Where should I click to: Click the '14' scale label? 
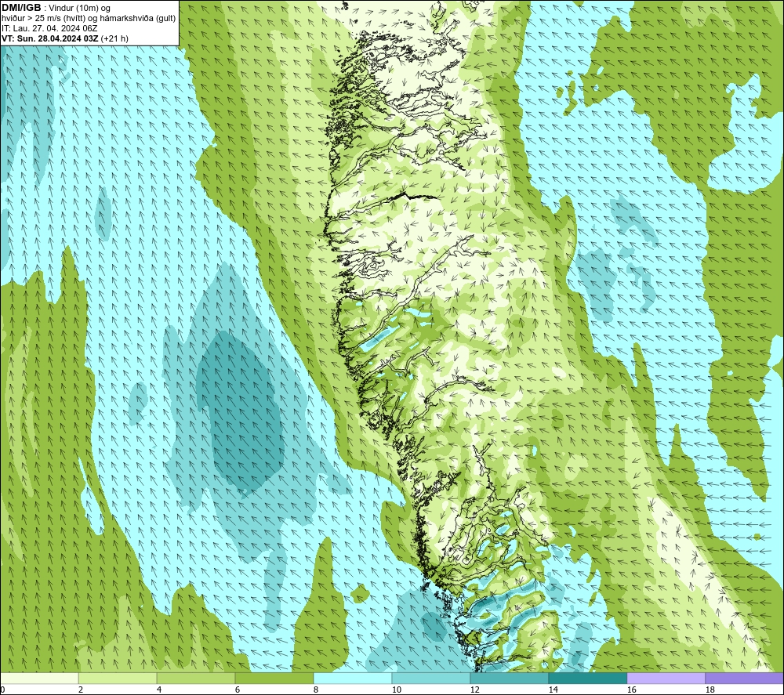(x=553, y=690)
